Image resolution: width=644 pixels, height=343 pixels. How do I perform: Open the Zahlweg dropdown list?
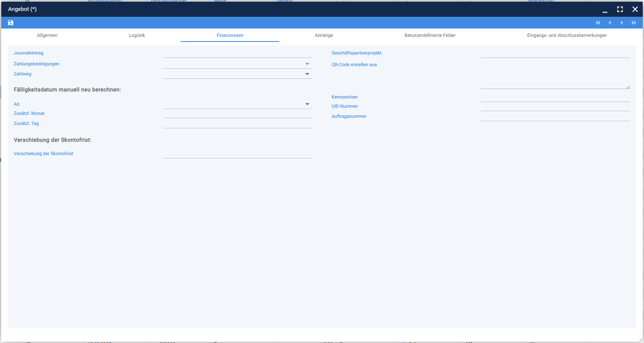point(307,74)
